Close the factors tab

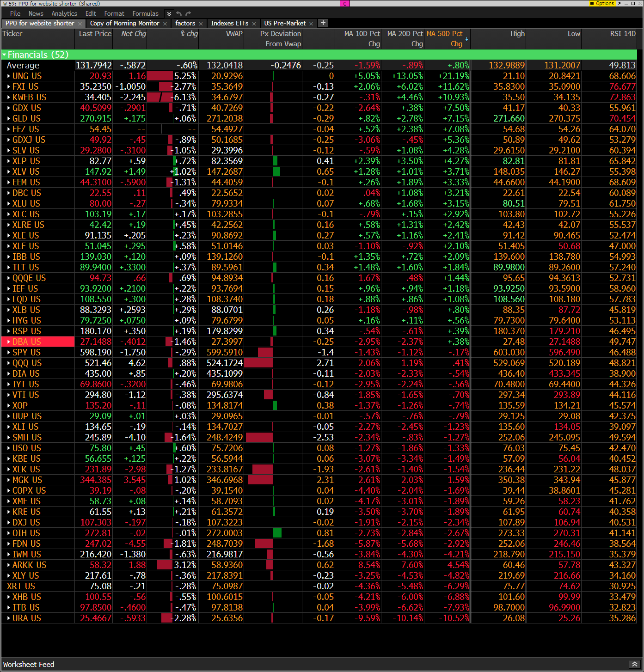(x=201, y=24)
